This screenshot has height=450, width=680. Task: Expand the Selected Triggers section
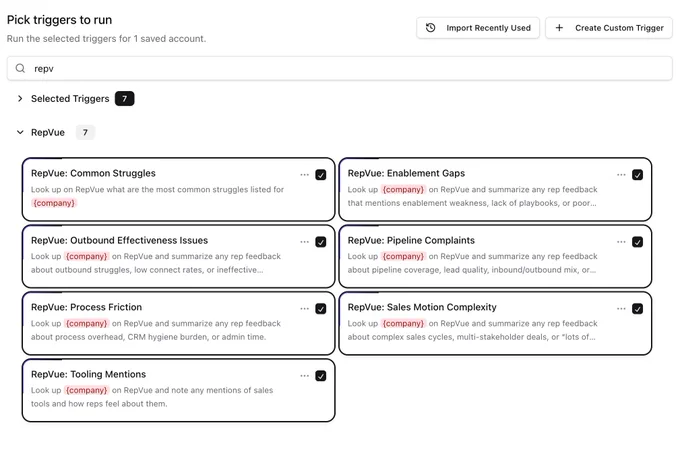[x=20, y=98]
